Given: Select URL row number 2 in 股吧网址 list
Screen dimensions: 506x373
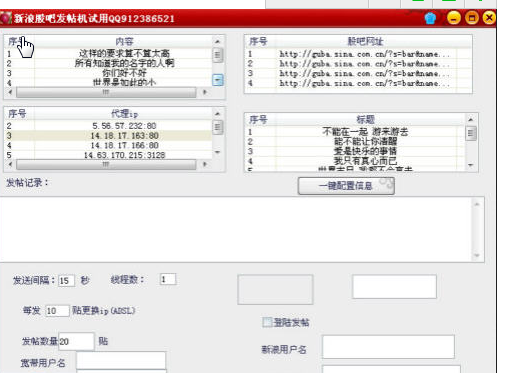Looking at the screenshot, I should pyautogui.click(x=358, y=64).
